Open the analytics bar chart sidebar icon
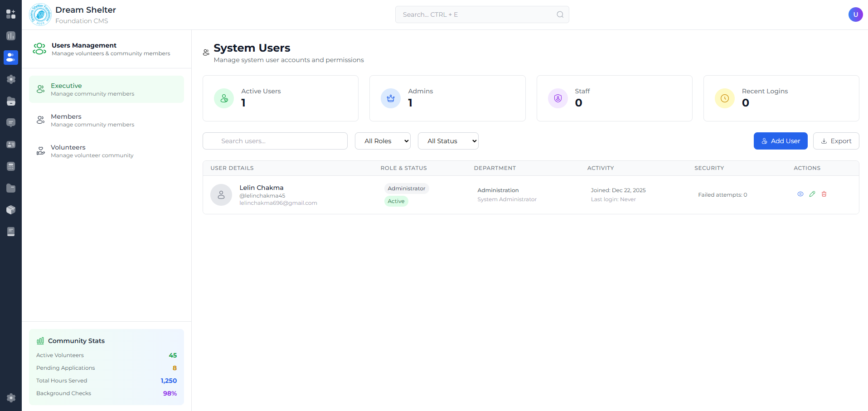Image resolution: width=868 pixels, height=411 pixels. 11,36
